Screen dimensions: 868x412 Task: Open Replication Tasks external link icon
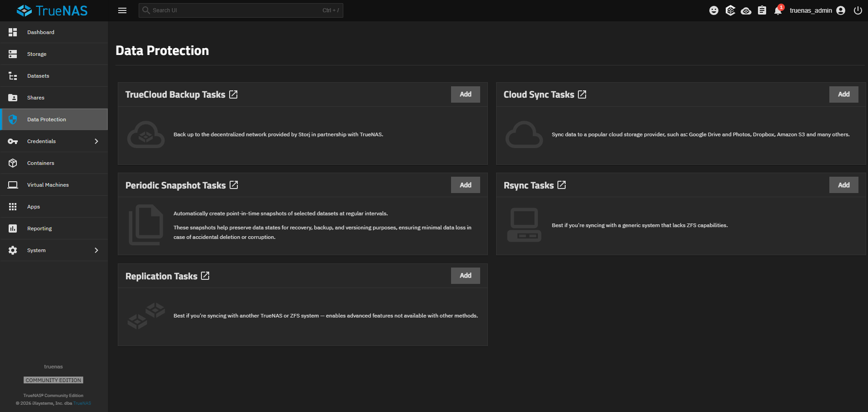205,276
